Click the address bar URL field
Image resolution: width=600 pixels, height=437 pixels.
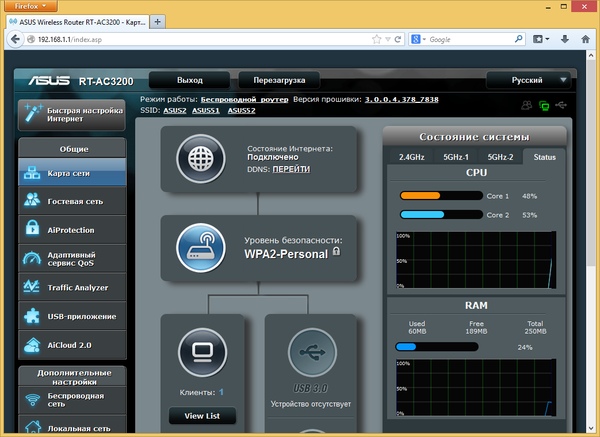point(203,39)
